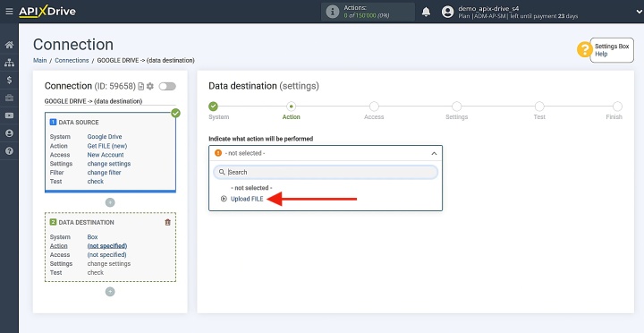The height and width of the screenshot is (333, 644).
Task: Click the orange warning icon in dropdown
Action: [x=218, y=153]
